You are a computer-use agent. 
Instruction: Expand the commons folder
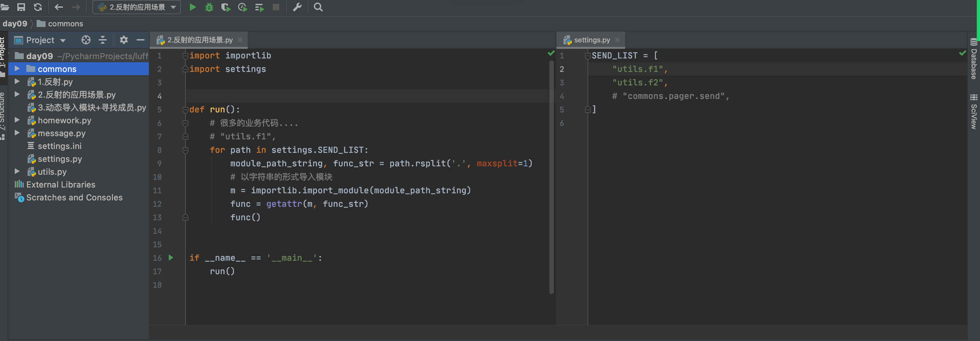point(17,68)
